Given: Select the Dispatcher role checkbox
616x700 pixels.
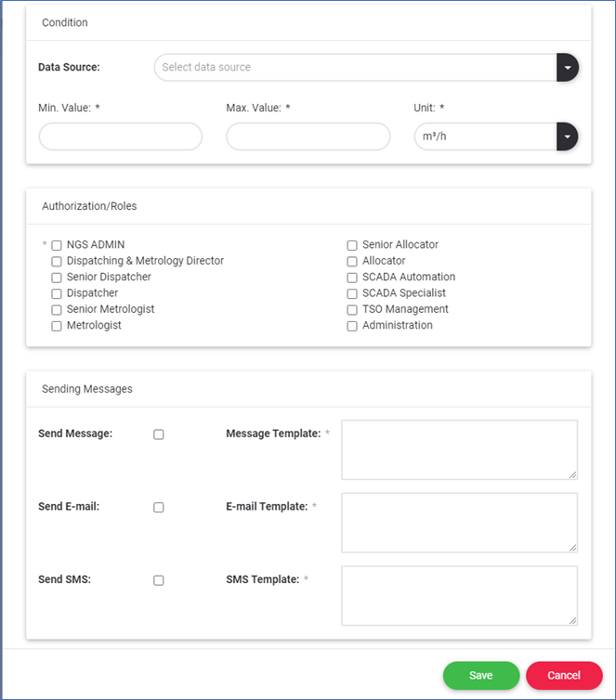Looking at the screenshot, I should coord(57,293).
